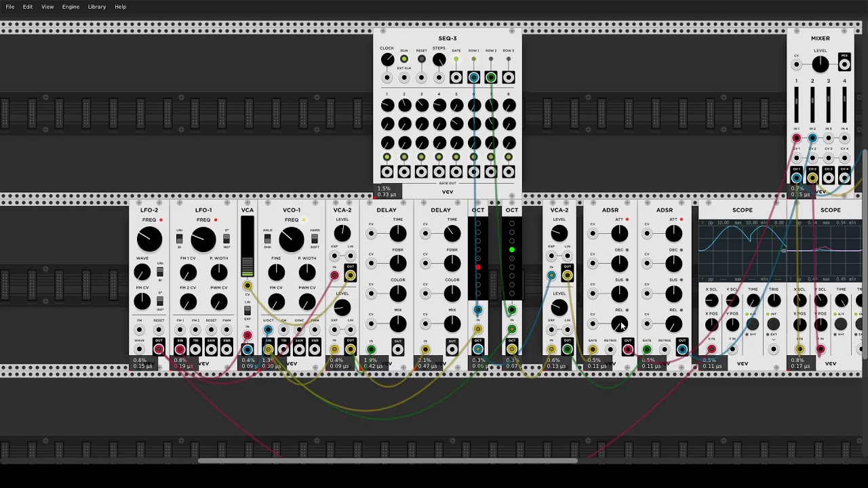Open the View menu

[47, 7]
